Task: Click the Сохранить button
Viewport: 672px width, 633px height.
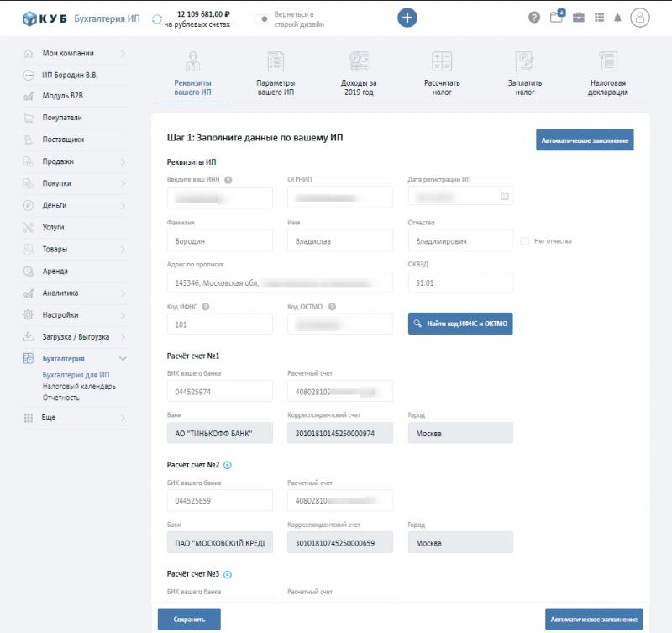Action: 189,620
